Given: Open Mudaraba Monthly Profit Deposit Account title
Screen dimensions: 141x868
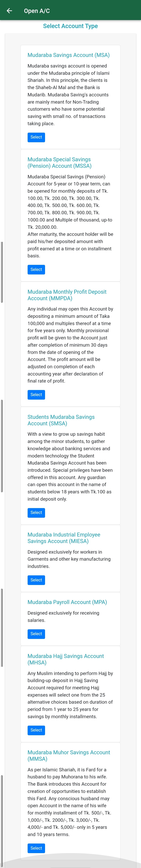Looking at the screenshot, I should (67, 295).
